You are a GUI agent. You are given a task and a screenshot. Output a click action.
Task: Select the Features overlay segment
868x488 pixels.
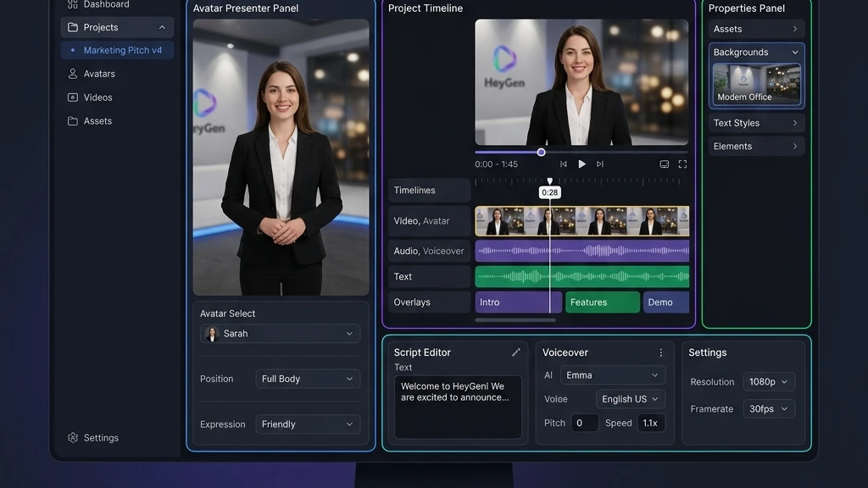(603, 302)
